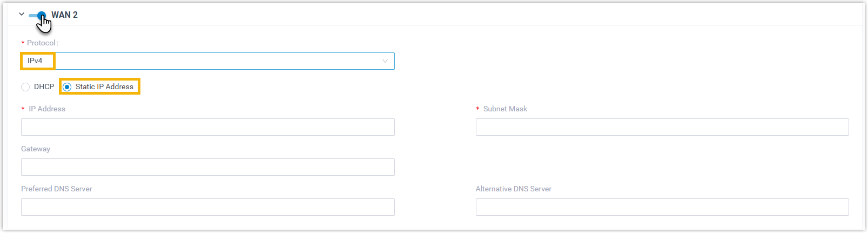Screen dimensions: 868x233
Task: Focus the Subnet Mask input field
Action: click(x=662, y=127)
